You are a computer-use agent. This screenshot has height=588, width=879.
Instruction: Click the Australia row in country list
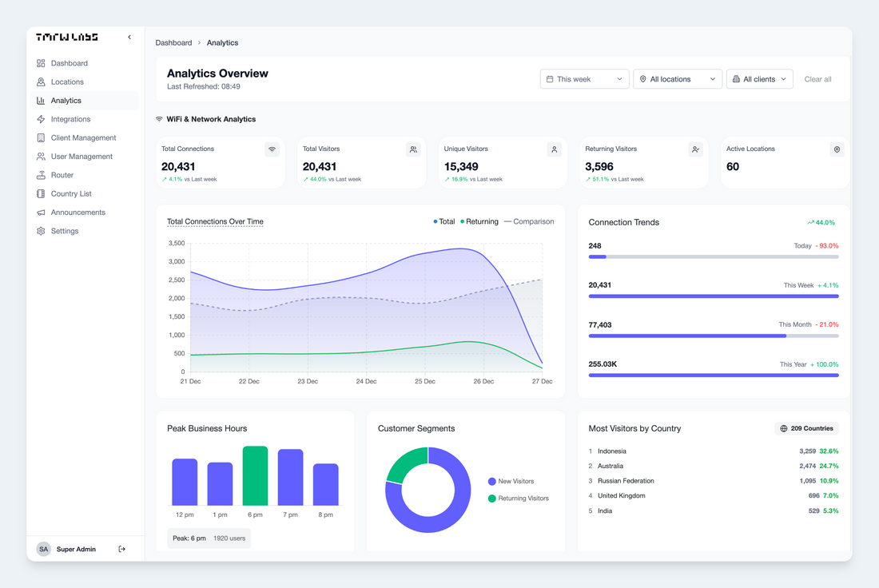pos(714,467)
